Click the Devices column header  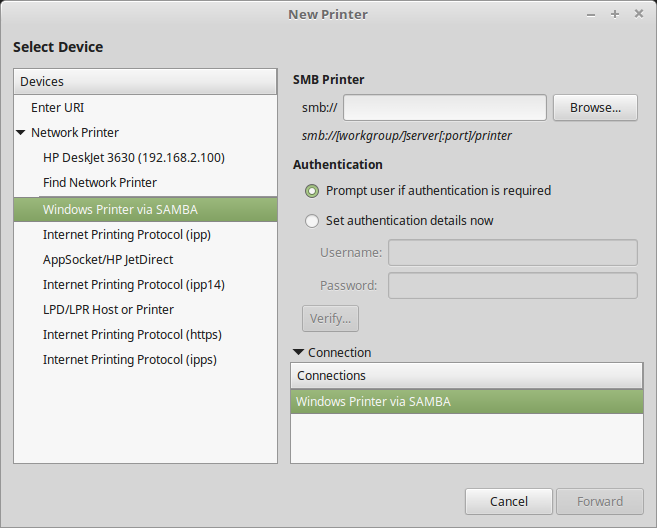click(145, 81)
